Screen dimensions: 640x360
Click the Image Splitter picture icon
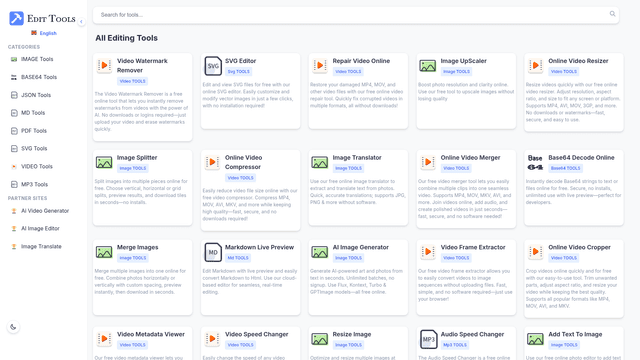click(104, 162)
